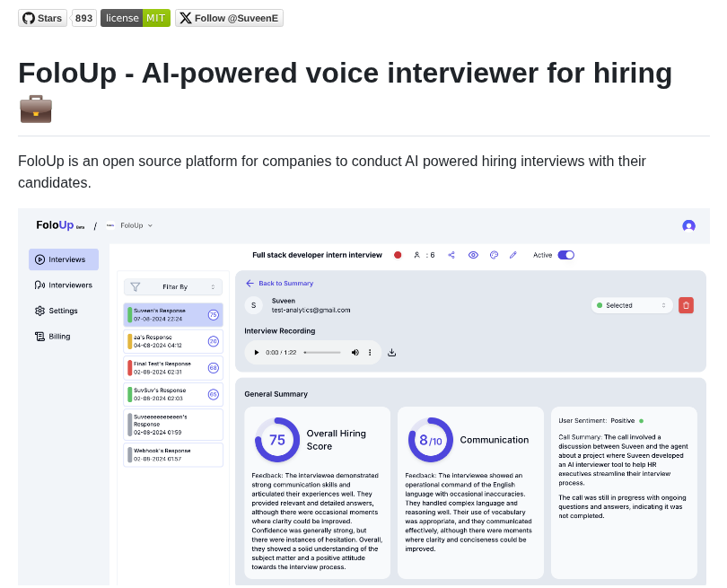Image resolution: width=727 pixels, height=588 pixels.
Task: Follow @SuveenE on X badge
Action: tap(229, 18)
